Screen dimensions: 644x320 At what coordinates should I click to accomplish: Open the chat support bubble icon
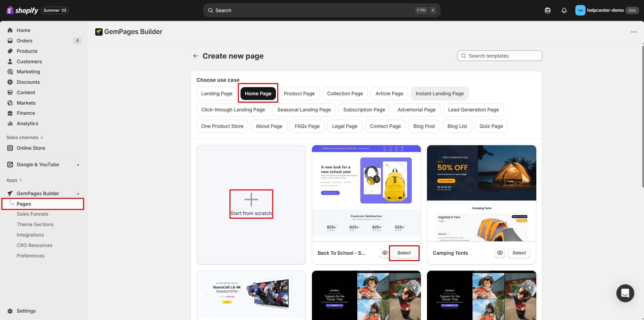pyautogui.click(x=625, y=293)
